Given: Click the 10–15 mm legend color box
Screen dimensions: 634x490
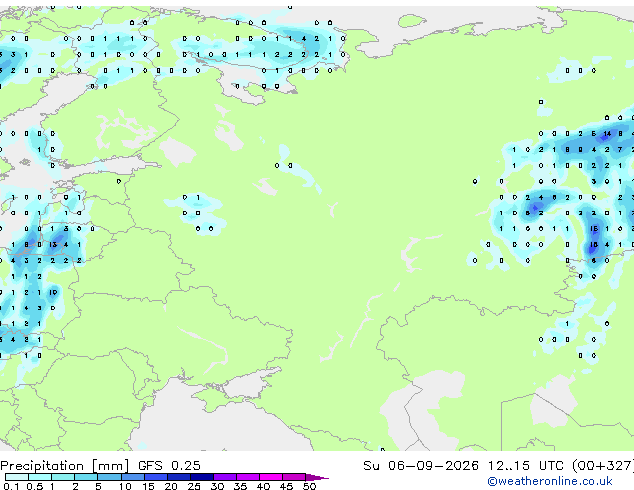Looking at the screenshot, I should (133, 477).
